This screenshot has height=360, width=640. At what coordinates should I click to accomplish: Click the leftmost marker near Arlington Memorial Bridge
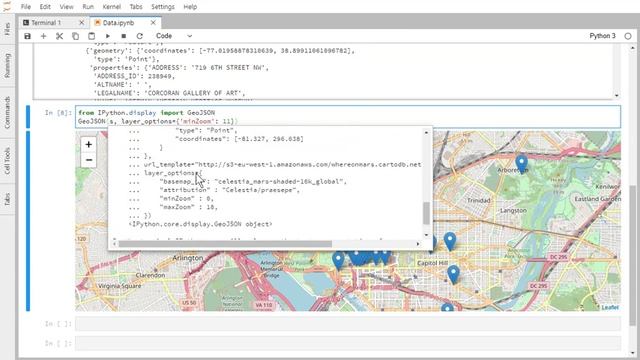click(x=338, y=260)
